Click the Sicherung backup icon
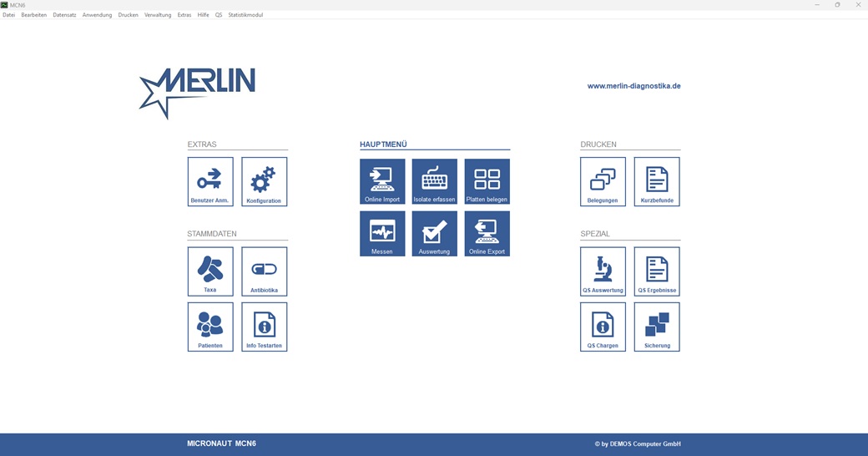 tap(657, 327)
